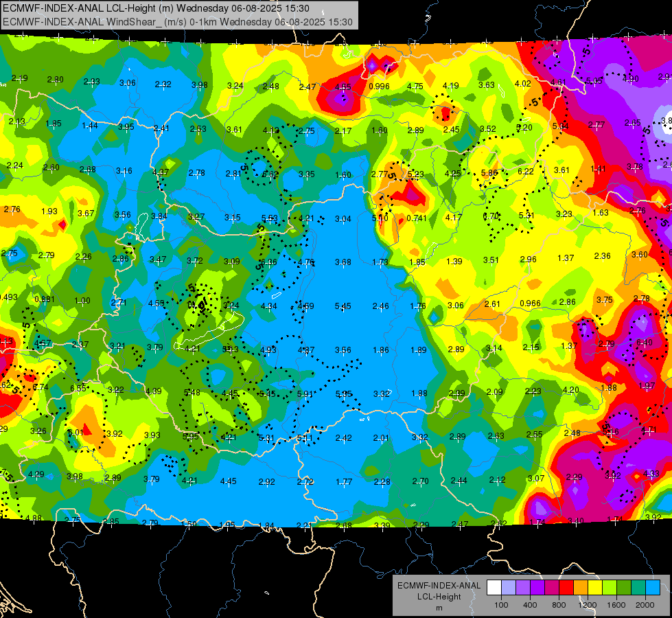Pick the vivid purple swatch after the 400 tick

pyautogui.click(x=537, y=587)
